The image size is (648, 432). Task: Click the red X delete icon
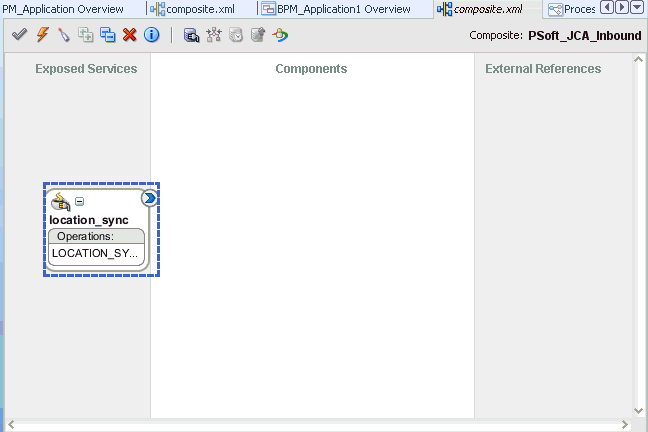(130, 35)
